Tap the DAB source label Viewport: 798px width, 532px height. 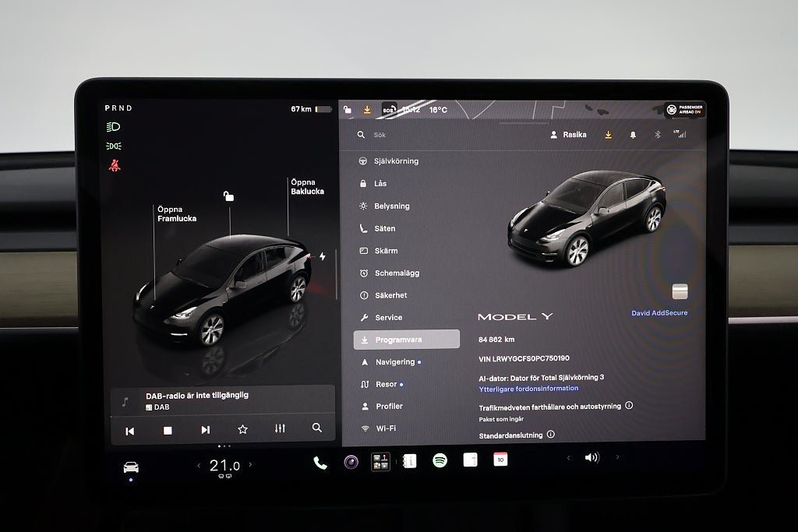pos(157,407)
